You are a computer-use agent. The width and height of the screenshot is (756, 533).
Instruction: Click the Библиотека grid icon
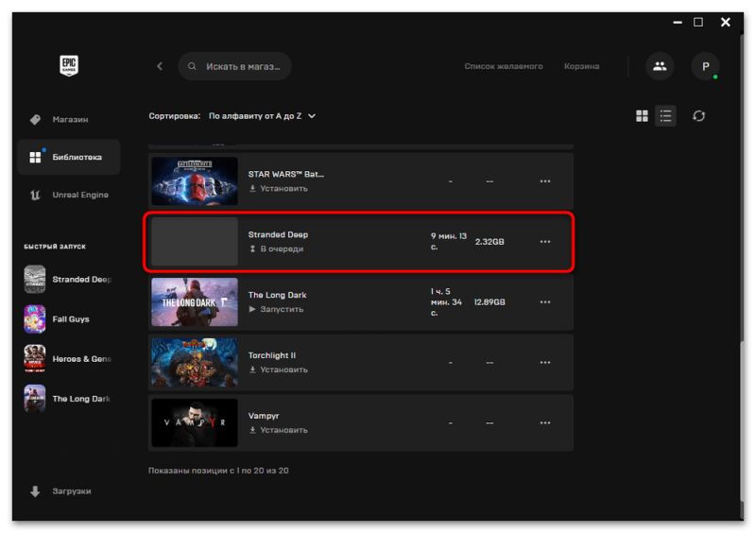(35, 157)
